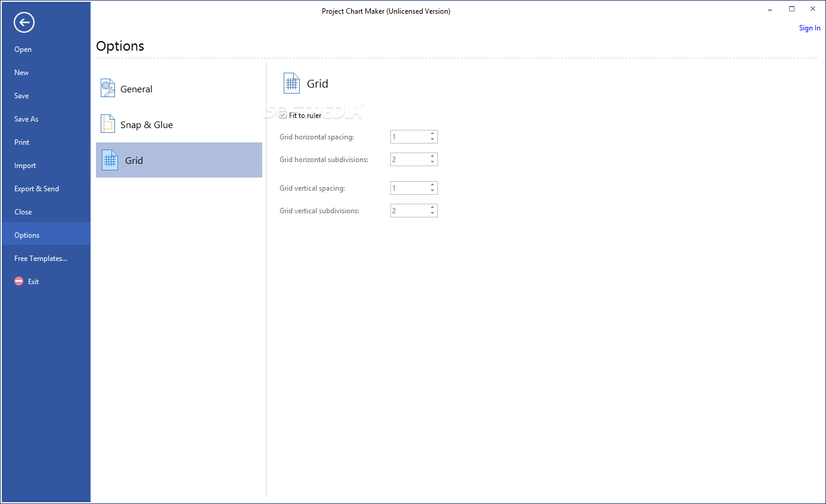Open the General options category

coord(179,89)
